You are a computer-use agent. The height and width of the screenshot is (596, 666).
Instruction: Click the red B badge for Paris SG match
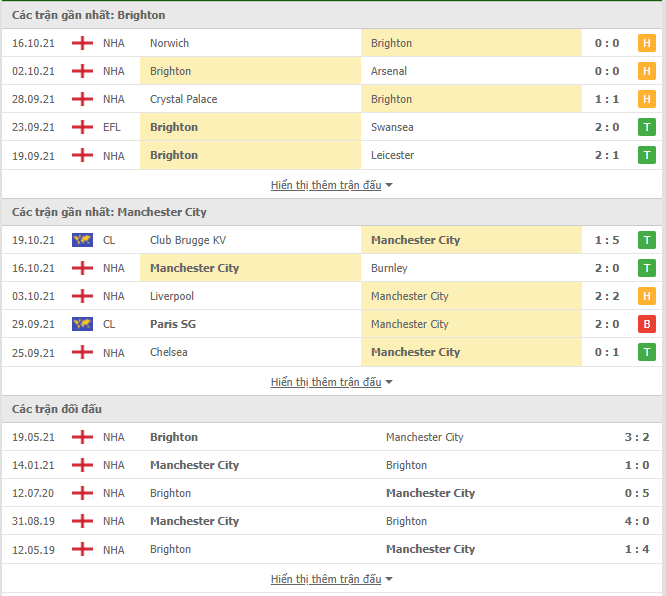(x=646, y=324)
